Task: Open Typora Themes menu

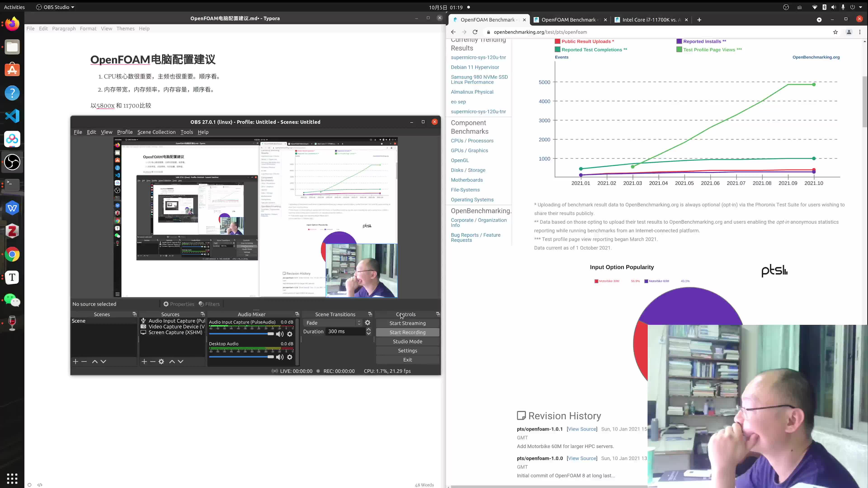Action: pos(125,29)
